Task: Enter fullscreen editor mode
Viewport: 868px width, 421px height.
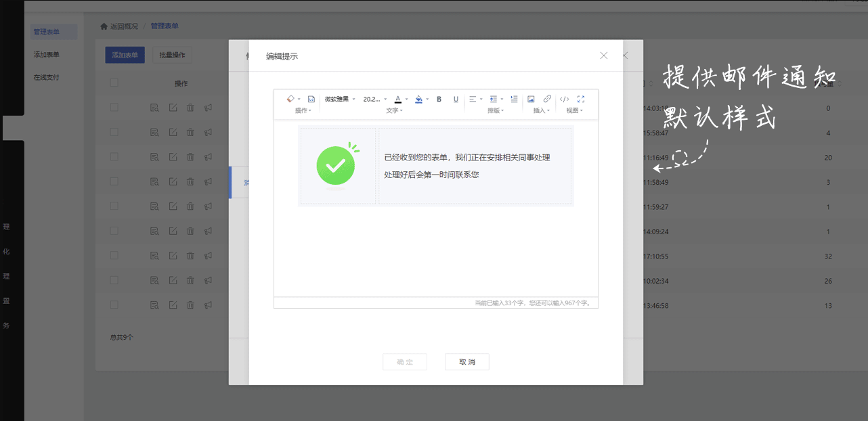Action: coord(581,99)
